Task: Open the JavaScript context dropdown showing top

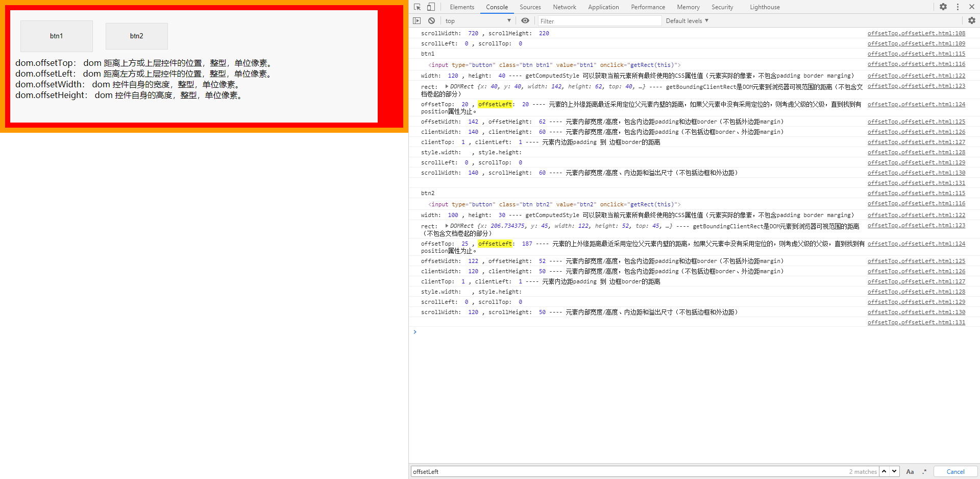Action: coord(477,20)
